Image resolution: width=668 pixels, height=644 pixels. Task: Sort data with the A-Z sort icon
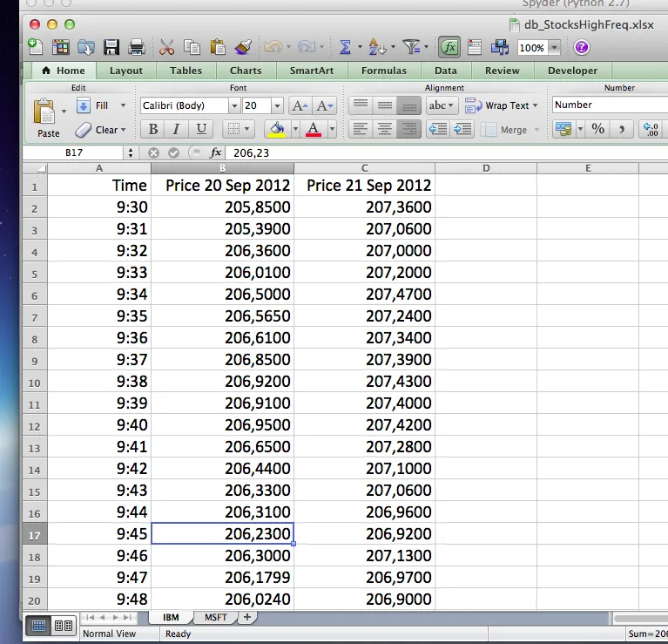point(377,47)
